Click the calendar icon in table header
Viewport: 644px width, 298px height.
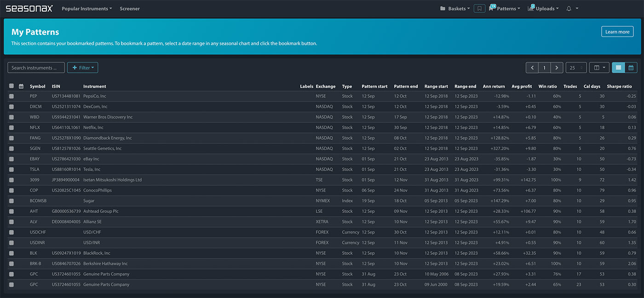pyautogui.click(x=21, y=86)
